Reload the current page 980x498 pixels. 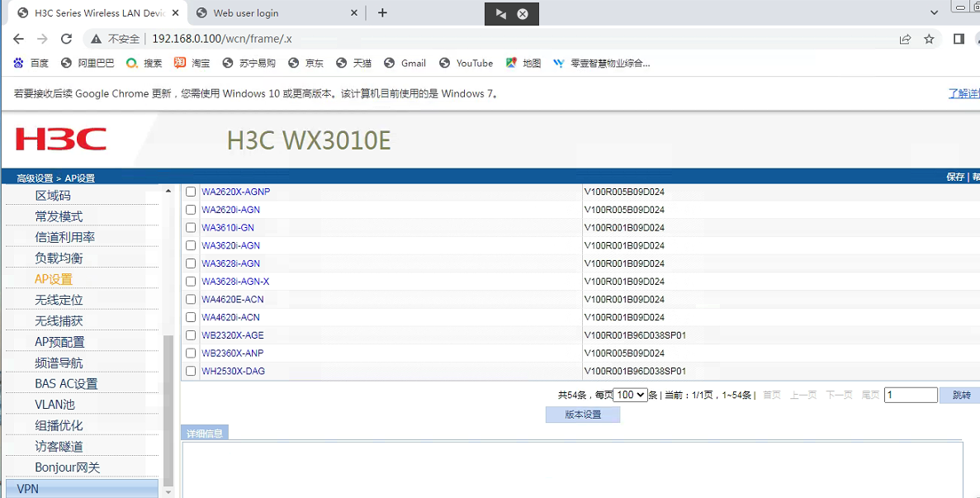66,39
